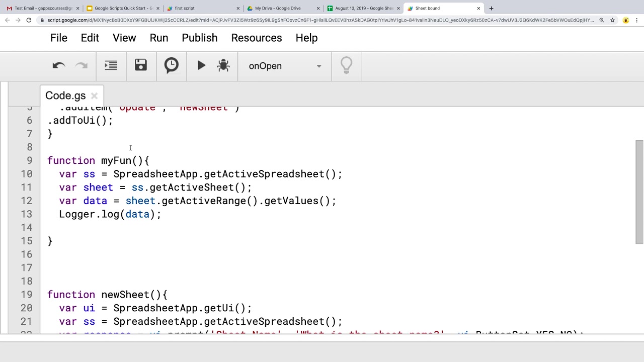Close the My Drive browser tab
Image resolution: width=644 pixels, height=362 pixels.
coord(318,8)
